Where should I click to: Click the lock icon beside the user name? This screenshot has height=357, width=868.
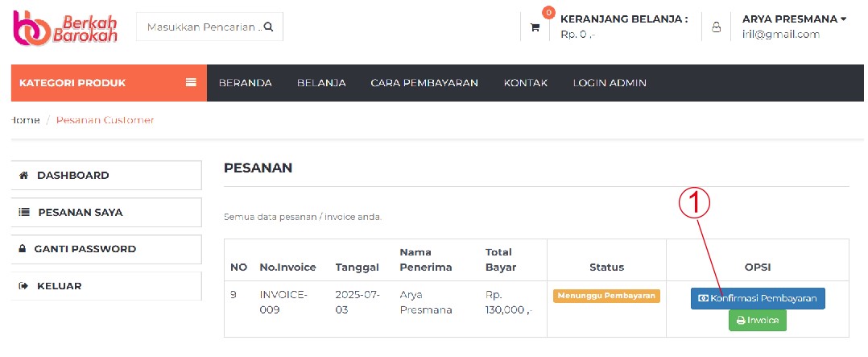pos(716,27)
